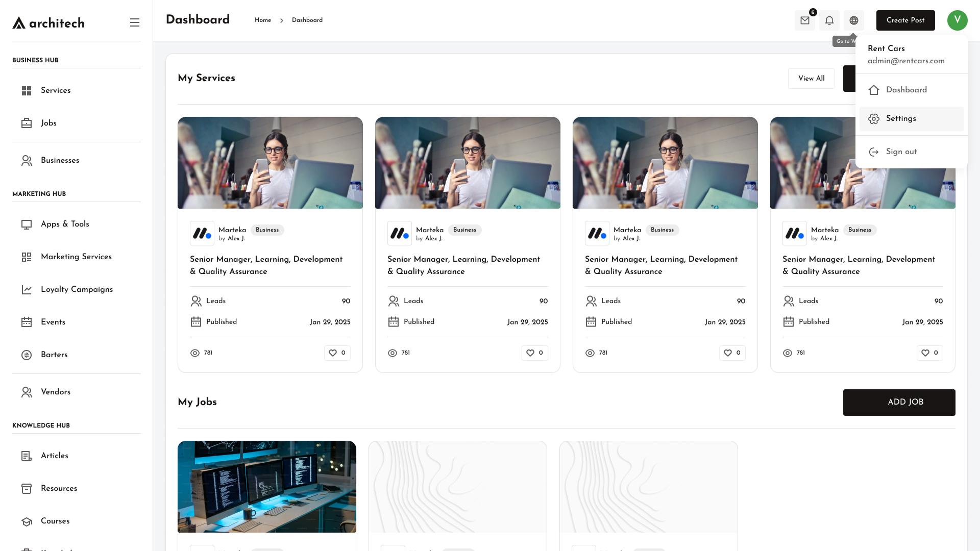
Task: Click the Dashboard home icon in user menu
Action: coord(874,90)
